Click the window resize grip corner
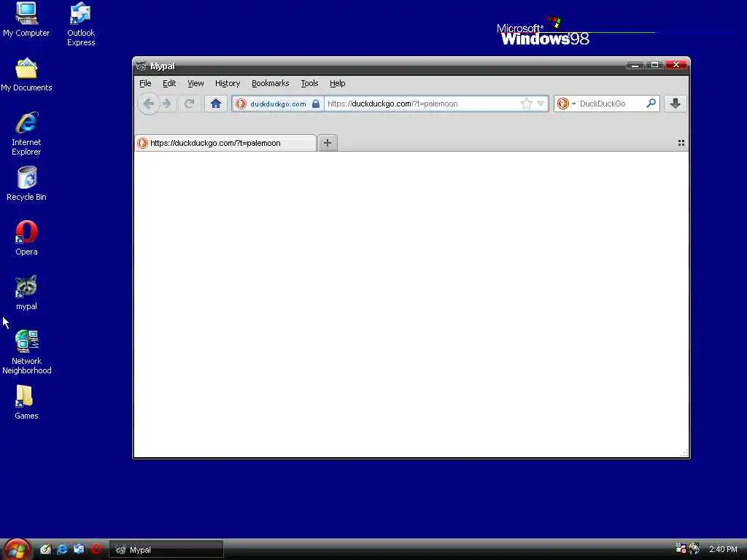The height and width of the screenshot is (560, 747). [x=684, y=453]
